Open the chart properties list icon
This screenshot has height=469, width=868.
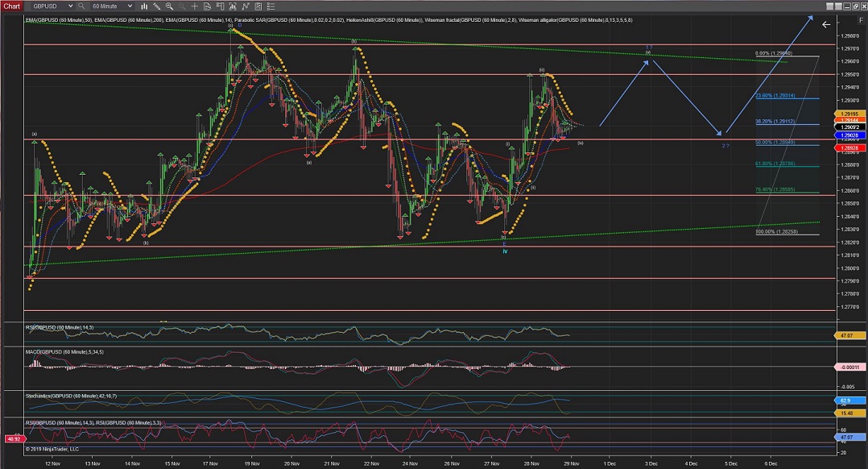(x=271, y=6)
